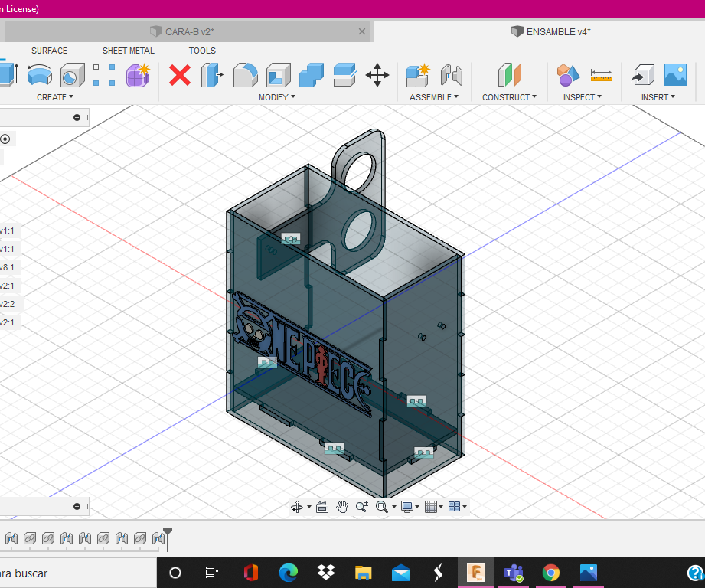Choose the Shell tool icon
The height and width of the screenshot is (588, 705).
click(x=278, y=75)
